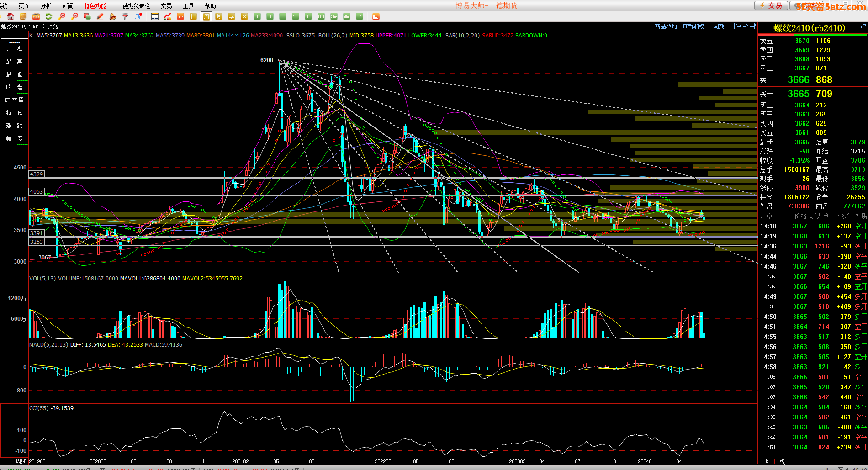The height and width of the screenshot is (470, 868).
Task: Open the 页面 menu
Action: point(24,6)
